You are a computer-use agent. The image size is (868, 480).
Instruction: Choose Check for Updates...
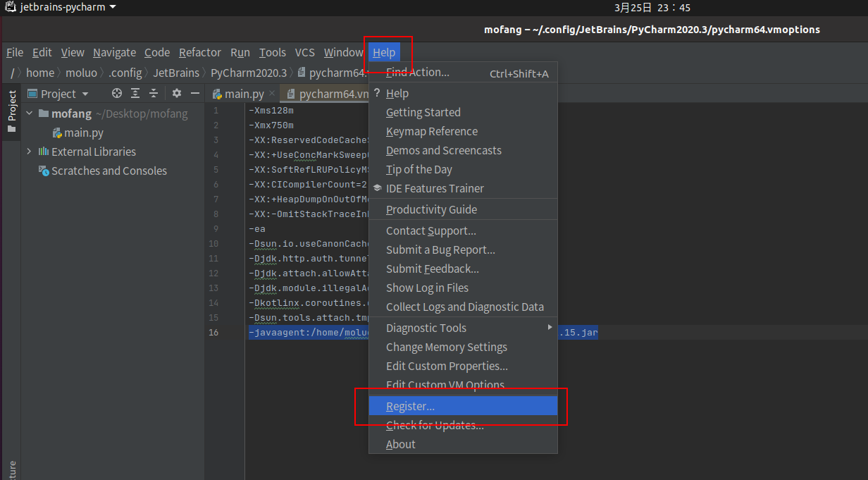[x=463, y=425]
